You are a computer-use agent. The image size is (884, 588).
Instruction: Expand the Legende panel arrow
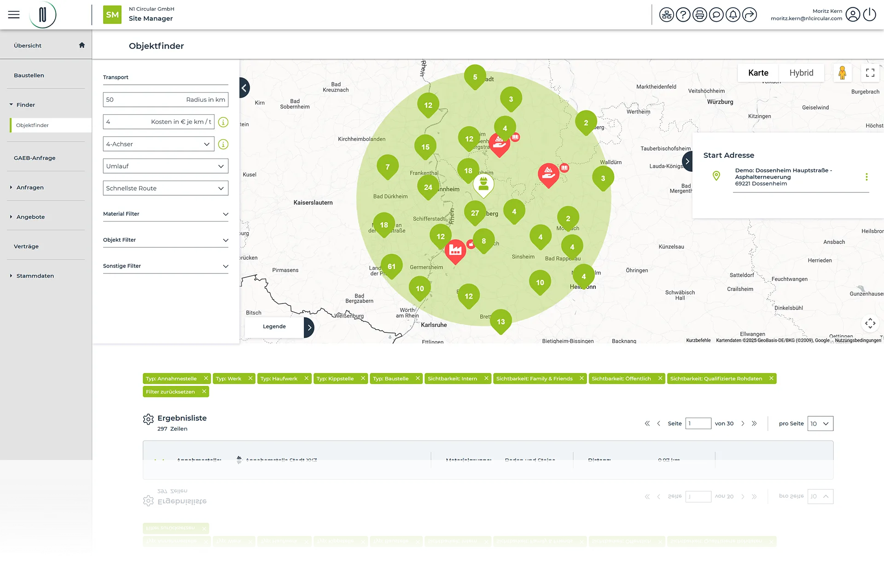pos(309,327)
